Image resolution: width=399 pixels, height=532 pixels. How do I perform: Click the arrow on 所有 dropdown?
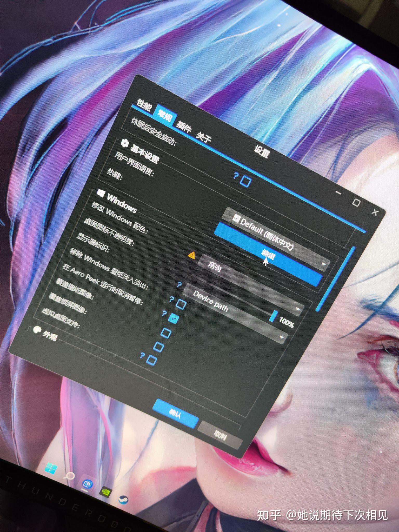(298, 309)
